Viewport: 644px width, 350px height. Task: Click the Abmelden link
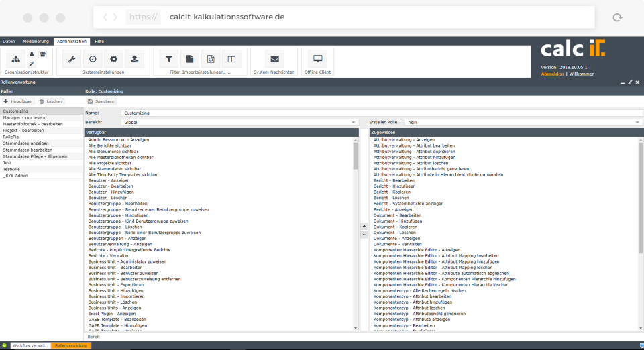552,74
